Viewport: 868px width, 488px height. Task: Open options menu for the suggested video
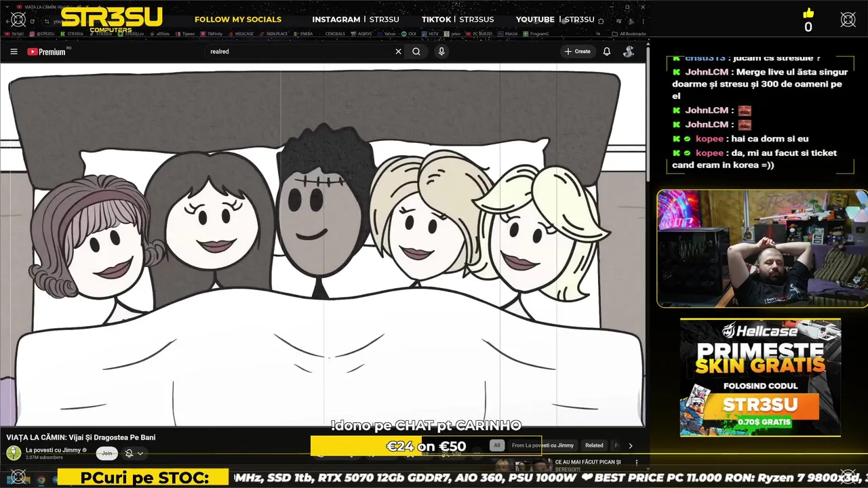click(636, 462)
